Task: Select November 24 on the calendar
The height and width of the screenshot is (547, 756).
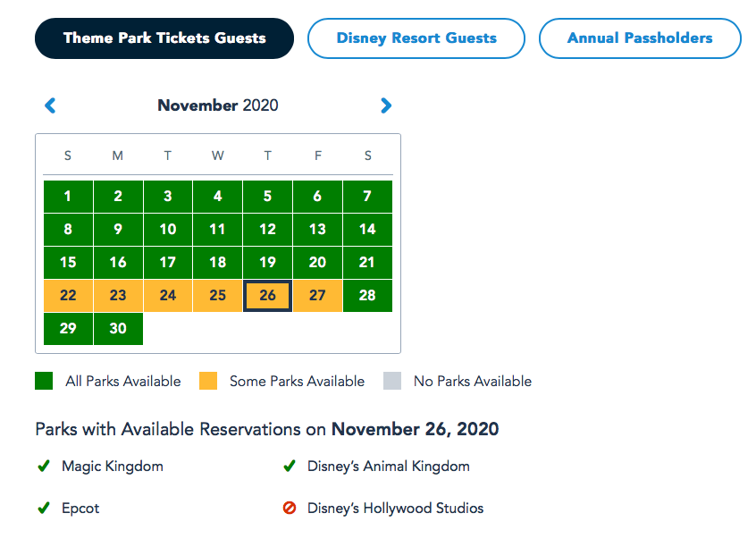Action: click(168, 296)
